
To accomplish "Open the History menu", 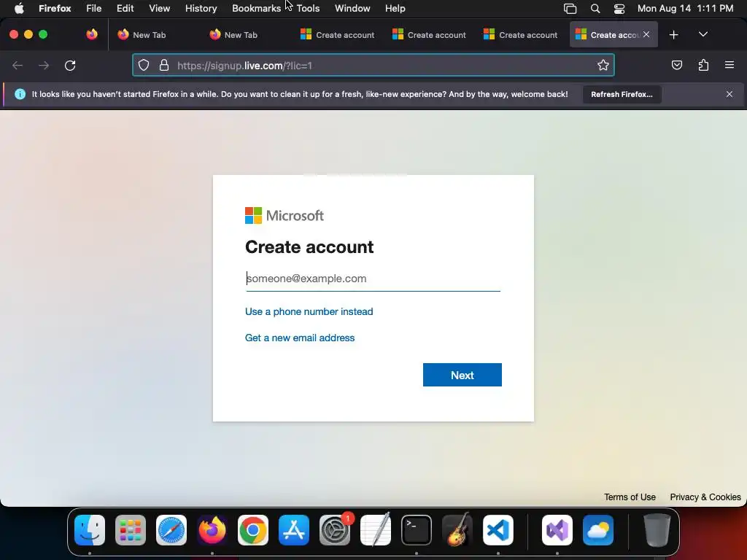I will tap(201, 8).
